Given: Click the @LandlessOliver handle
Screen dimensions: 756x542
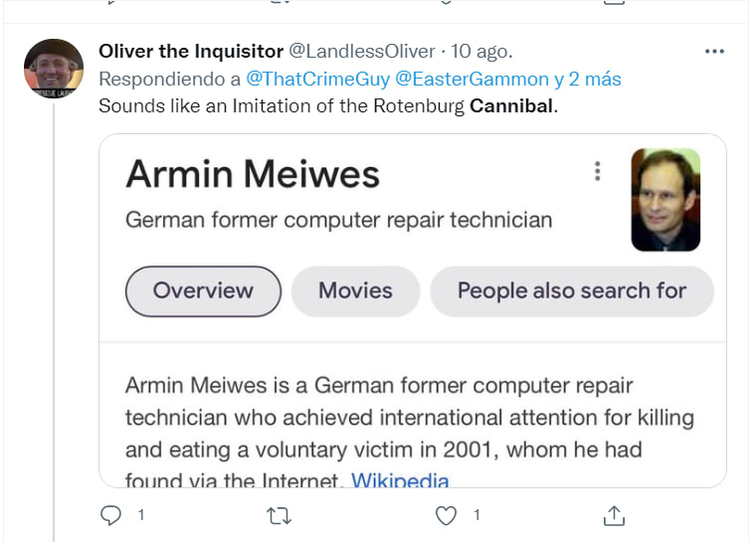Looking at the screenshot, I should tap(362, 51).
